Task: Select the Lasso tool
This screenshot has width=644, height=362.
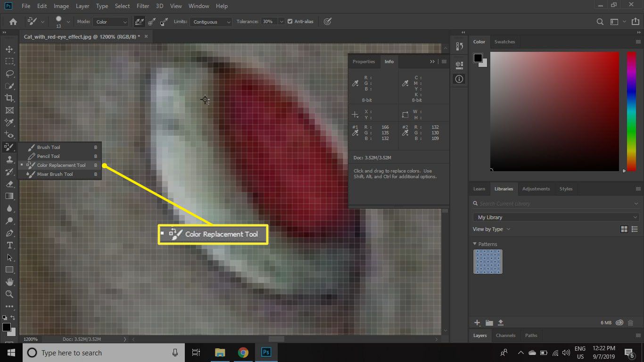Action: click(9, 74)
